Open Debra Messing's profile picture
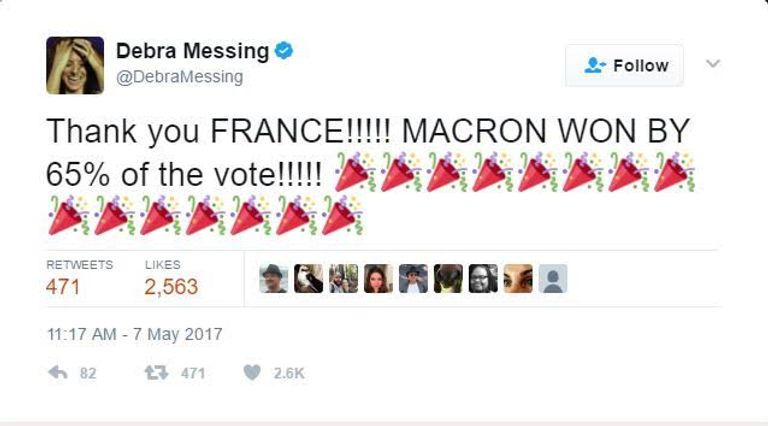 [x=75, y=65]
